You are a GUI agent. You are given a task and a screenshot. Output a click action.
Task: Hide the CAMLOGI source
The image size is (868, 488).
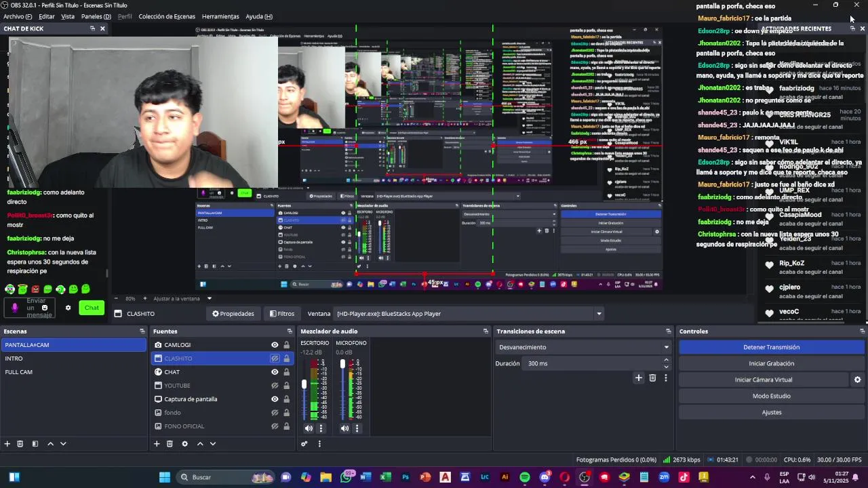tap(275, 345)
